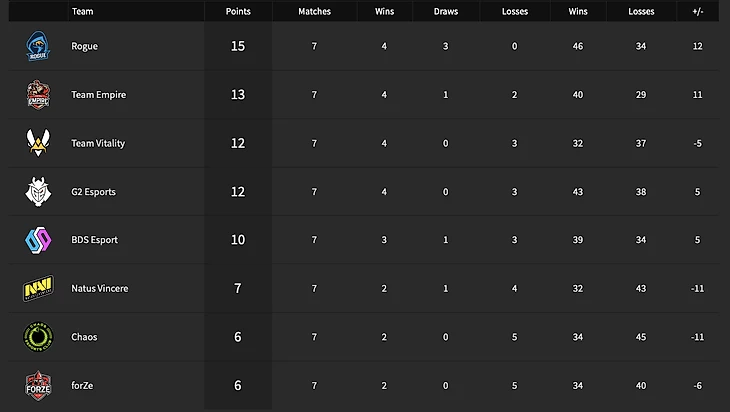Open the forZe team logo
The image size is (730, 412).
click(x=38, y=385)
